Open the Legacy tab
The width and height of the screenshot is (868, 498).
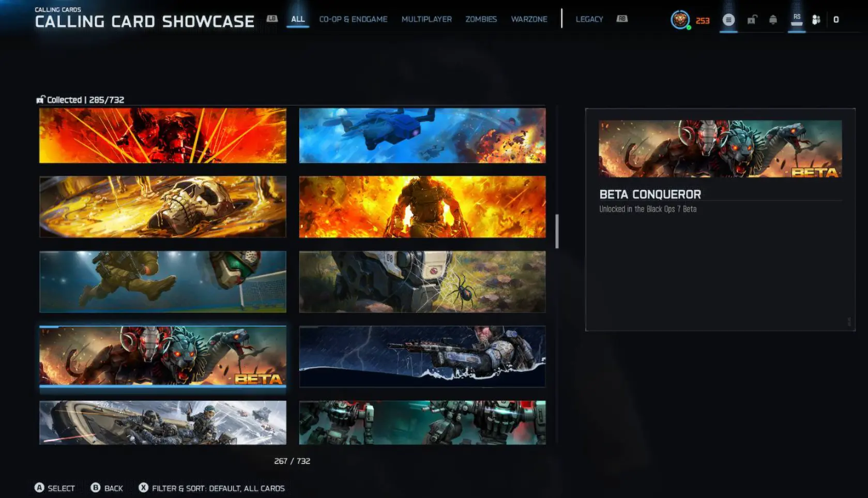point(589,19)
